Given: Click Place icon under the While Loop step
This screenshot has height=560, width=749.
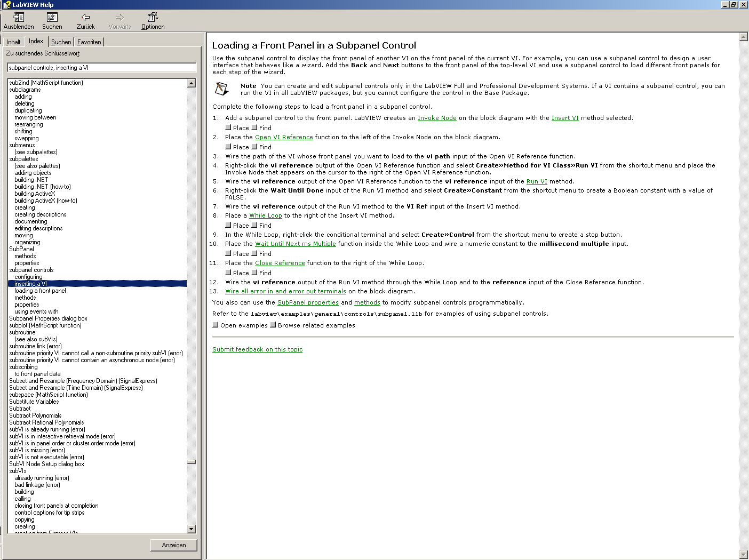Looking at the screenshot, I should point(228,225).
